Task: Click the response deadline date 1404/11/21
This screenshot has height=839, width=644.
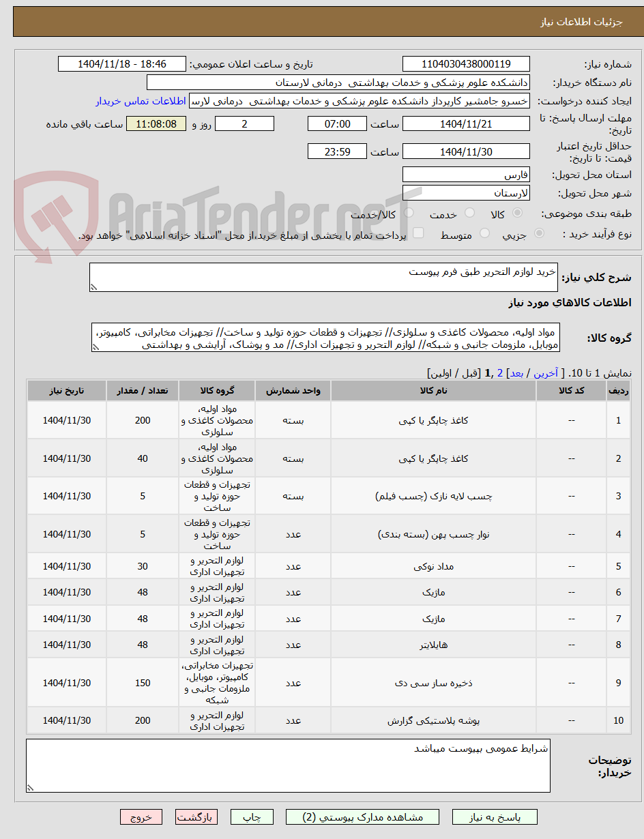Action: (x=466, y=123)
